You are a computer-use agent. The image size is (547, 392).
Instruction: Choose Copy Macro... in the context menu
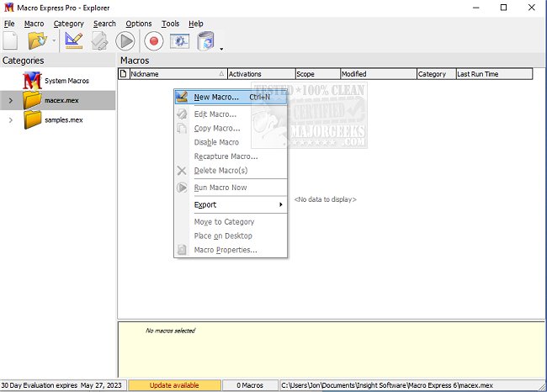(231, 129)
